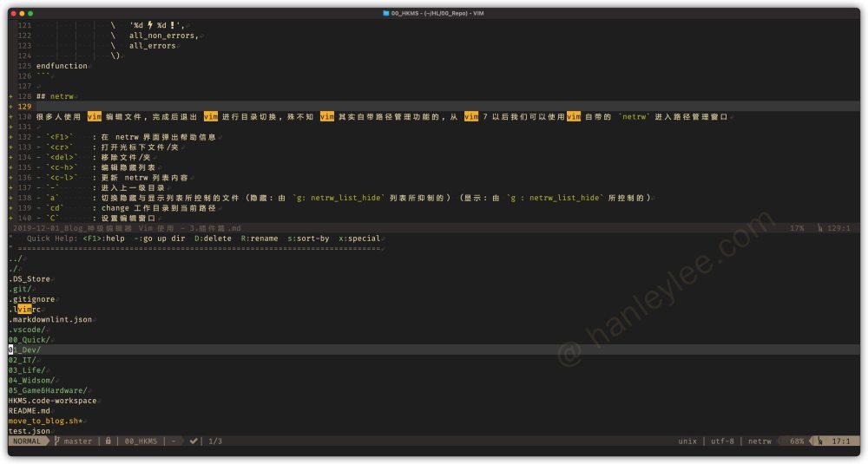Screen dimensions: 868x464
Task: Click the R:rename quick help hint
Action: (259, 239)
